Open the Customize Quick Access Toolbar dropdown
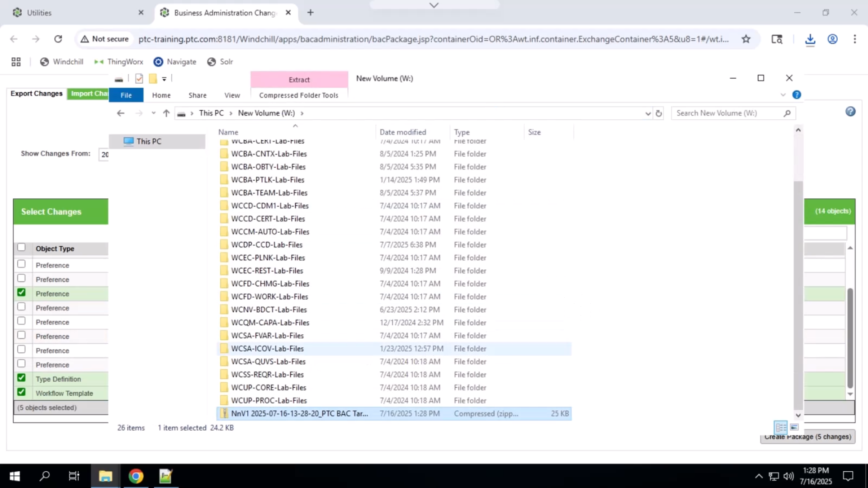The height and width of the screenshot is (488, 868). point(164,79)
